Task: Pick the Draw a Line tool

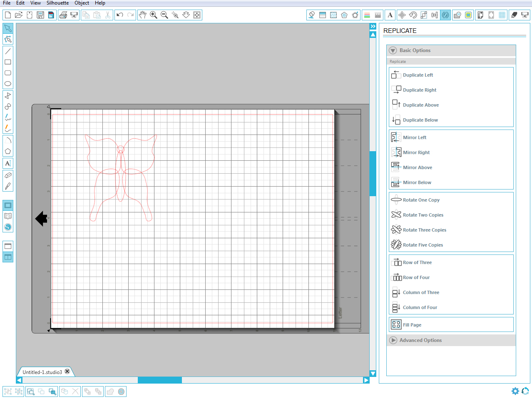Action: 8,51
